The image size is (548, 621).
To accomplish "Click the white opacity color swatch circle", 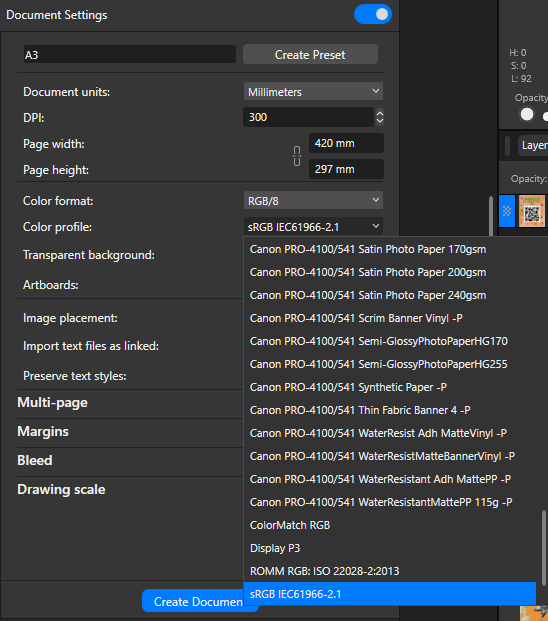I will click(x=527, y=114).
